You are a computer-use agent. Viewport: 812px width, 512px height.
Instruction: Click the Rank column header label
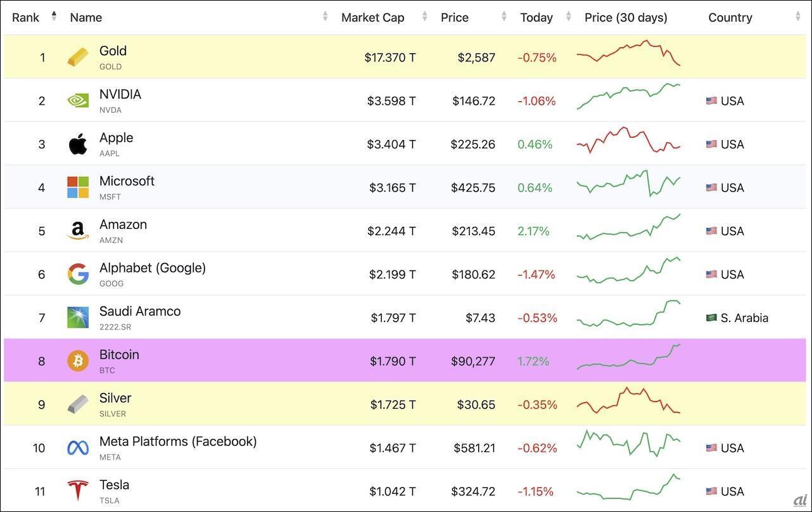point(25,18)
